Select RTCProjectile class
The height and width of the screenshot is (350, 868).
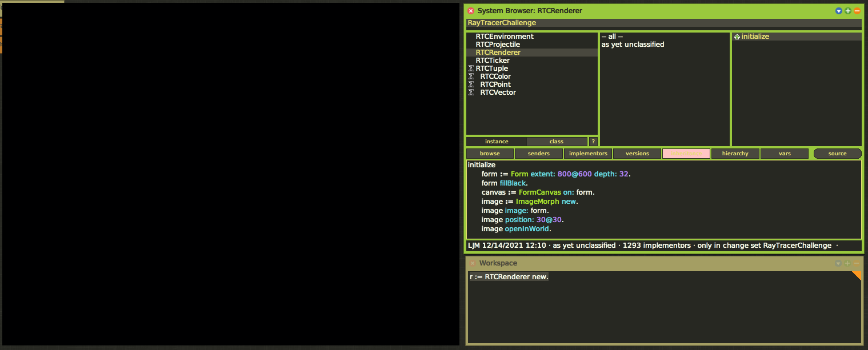pyautogui.click(x=532, y=45)
